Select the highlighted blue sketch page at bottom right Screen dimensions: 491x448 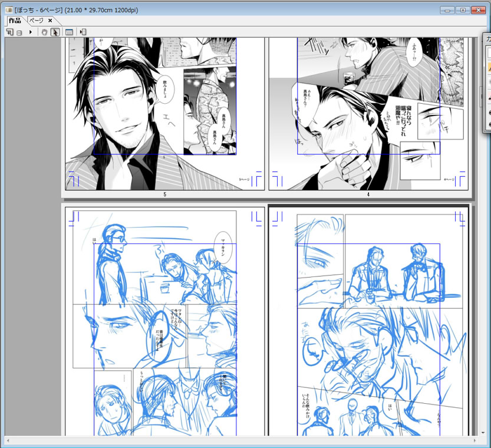(368, 321)
